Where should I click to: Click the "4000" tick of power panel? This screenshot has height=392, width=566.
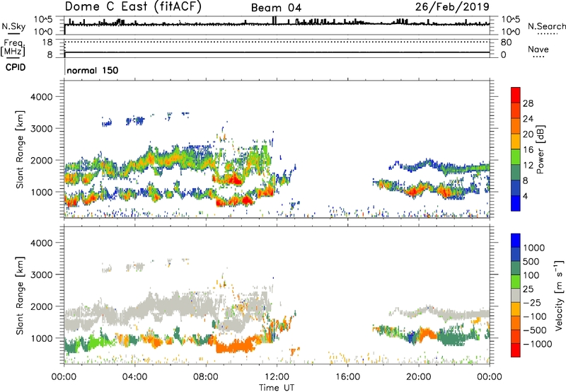tap(41, 97)
